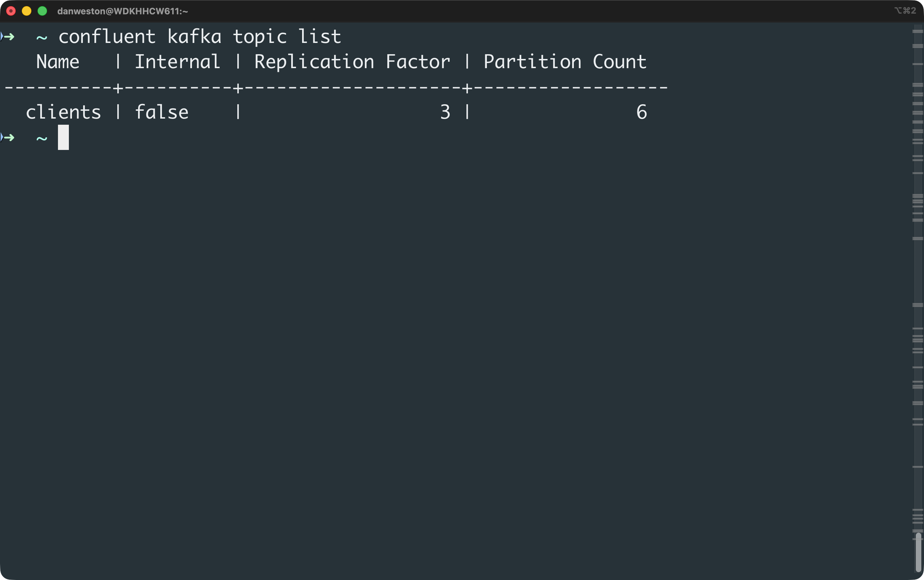Click the replication factor value 3
Image resolution: width=924 pixels, height=580 pixels.
(444, 112)
